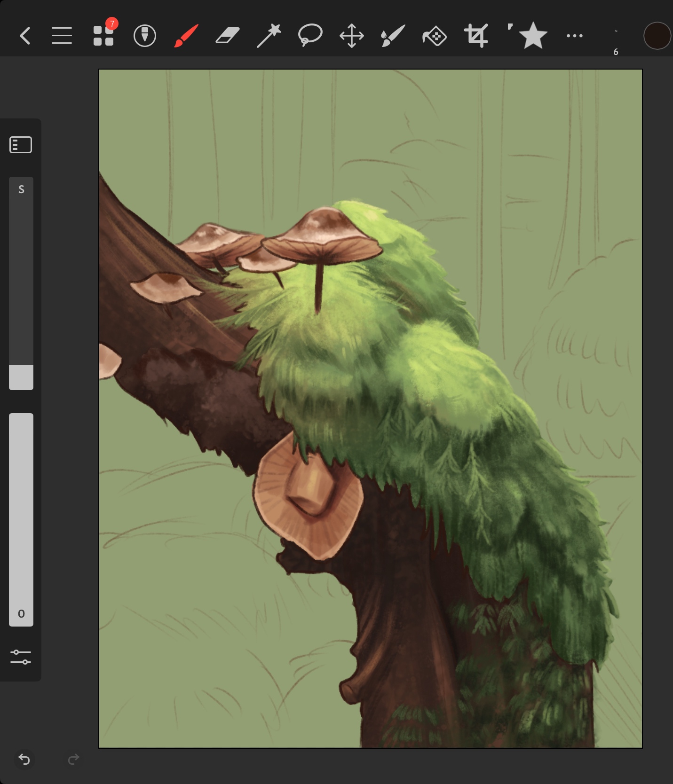
Task: Click the brush size slider labeled S
Action: (21, 283)
